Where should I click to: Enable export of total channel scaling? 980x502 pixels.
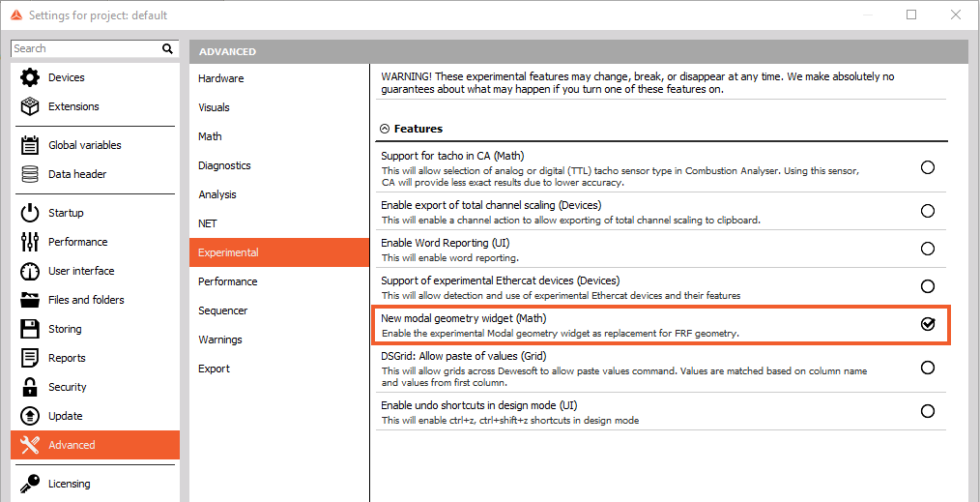[x=928, y=211]
